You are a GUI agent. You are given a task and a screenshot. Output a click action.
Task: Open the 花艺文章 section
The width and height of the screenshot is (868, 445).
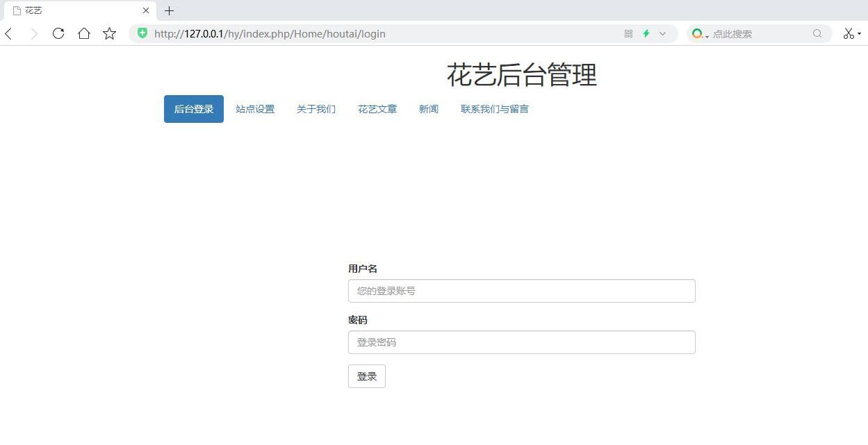(x=377, y=109)
